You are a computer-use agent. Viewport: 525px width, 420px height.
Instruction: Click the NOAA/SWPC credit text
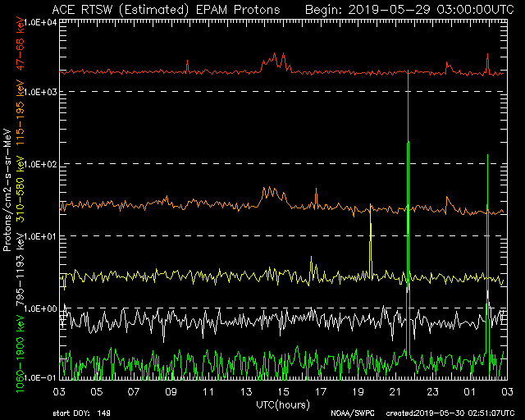[x=349, y=414]
